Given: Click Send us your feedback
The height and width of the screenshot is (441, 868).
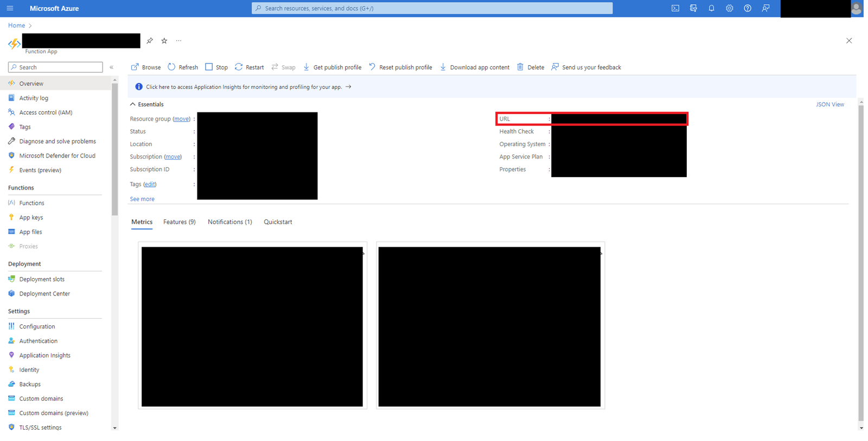Looking at the screenshot, I should [x=586, y=67].
